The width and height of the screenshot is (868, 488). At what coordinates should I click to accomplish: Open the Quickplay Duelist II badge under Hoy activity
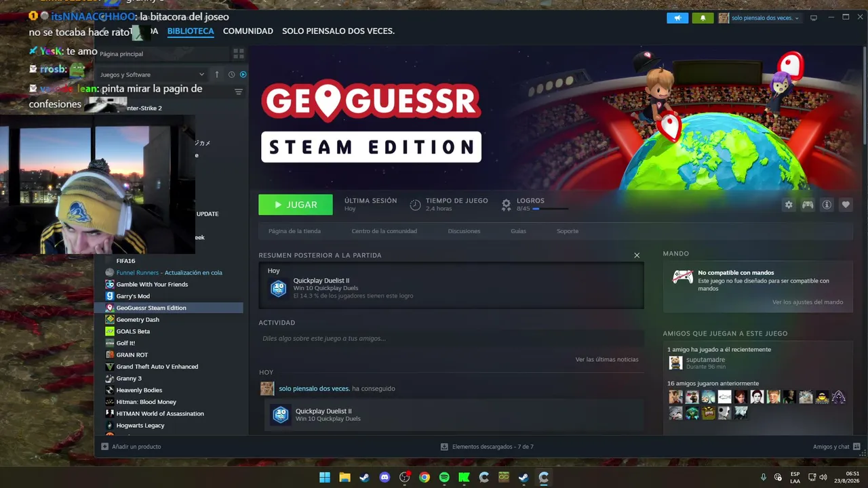click(281, 414)
